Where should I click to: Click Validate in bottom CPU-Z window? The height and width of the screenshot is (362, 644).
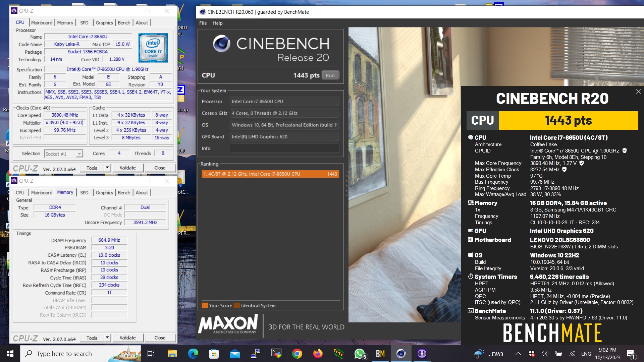coord(128,338)
